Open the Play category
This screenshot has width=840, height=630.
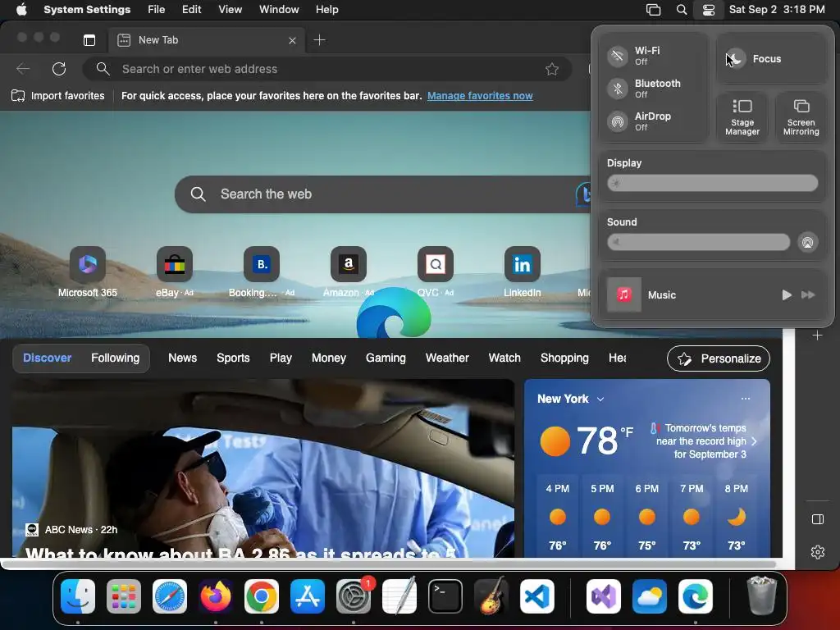pos(281,358)
